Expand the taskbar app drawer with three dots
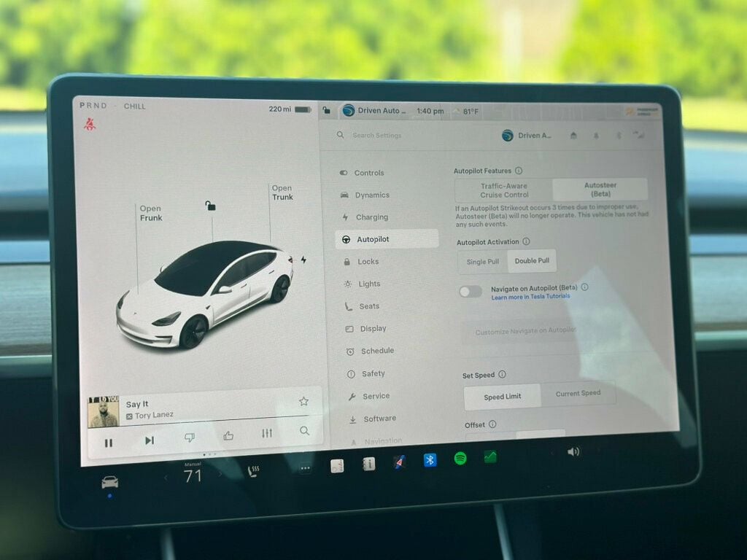 306,470
